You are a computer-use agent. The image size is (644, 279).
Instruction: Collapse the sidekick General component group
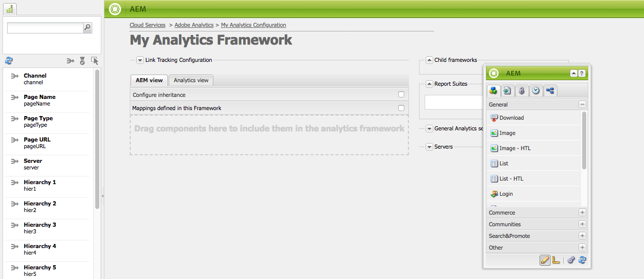582,104
